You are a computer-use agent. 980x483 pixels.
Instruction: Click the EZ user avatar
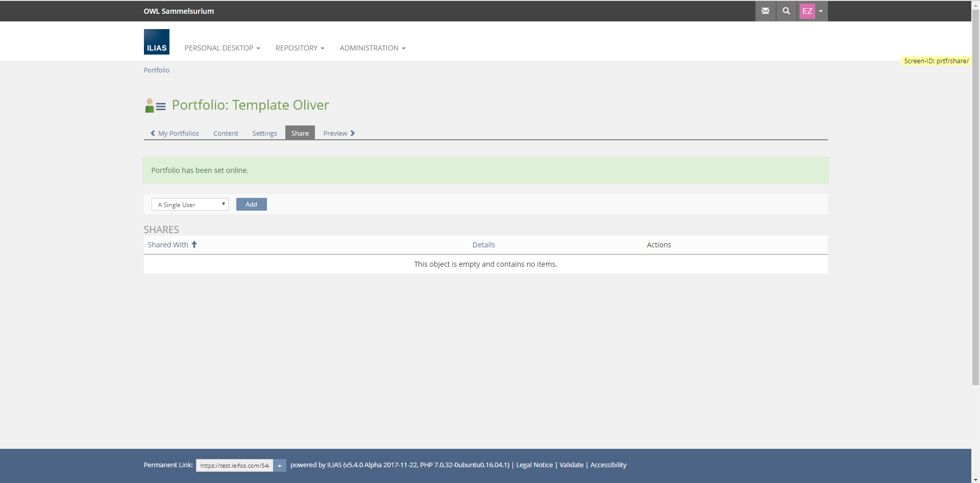[x=807, y=11]
